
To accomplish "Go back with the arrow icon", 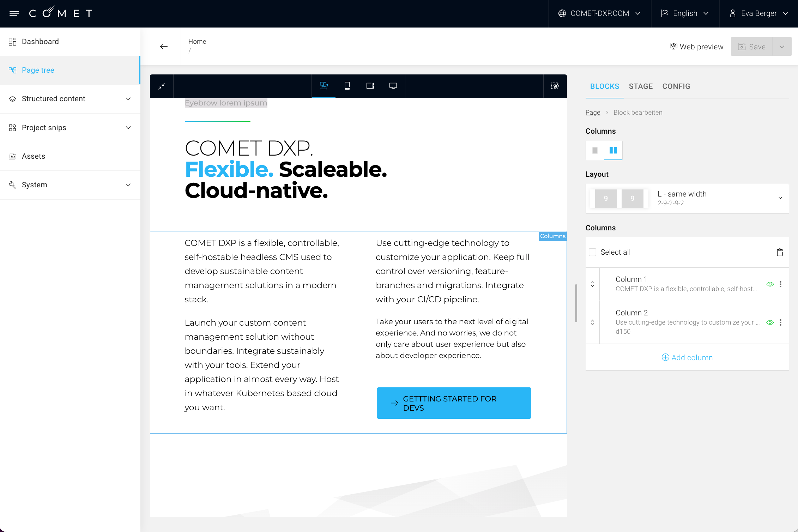I will 164,47.
